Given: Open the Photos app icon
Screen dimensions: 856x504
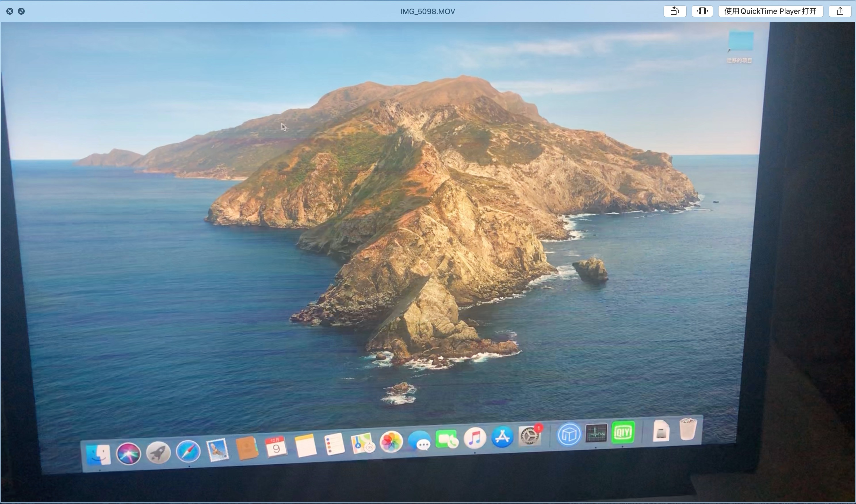Looking at the screenshot, I should tap(391, 442).
